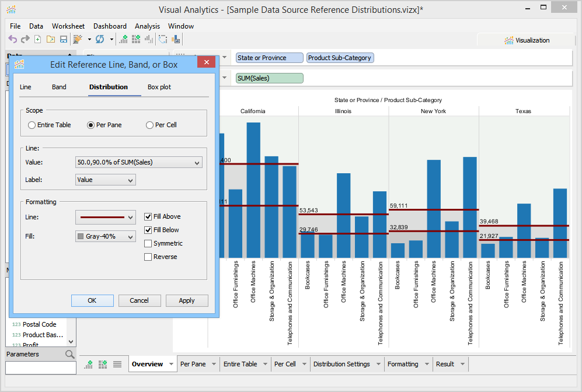Click the Parameters search magnifier icon

pos(70,354)
